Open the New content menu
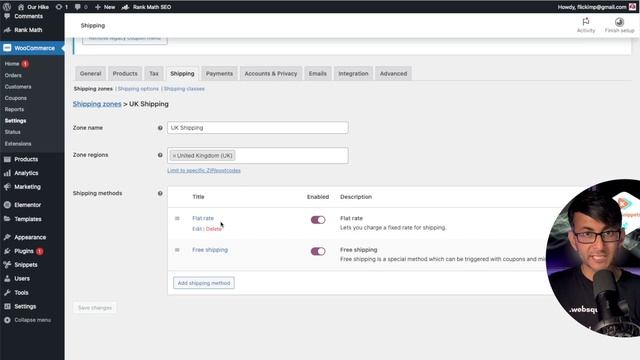 105,7
